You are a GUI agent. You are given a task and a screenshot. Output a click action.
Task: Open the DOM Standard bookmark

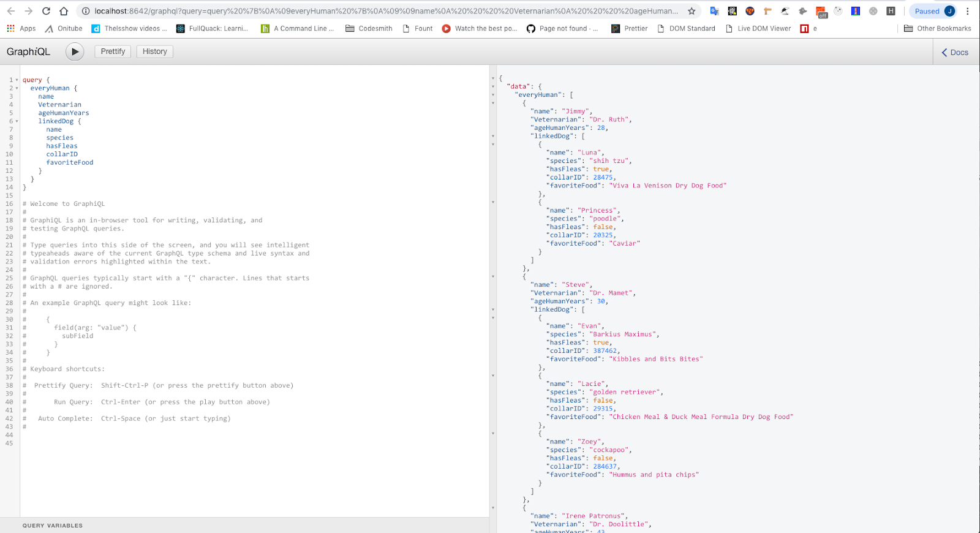686,29
